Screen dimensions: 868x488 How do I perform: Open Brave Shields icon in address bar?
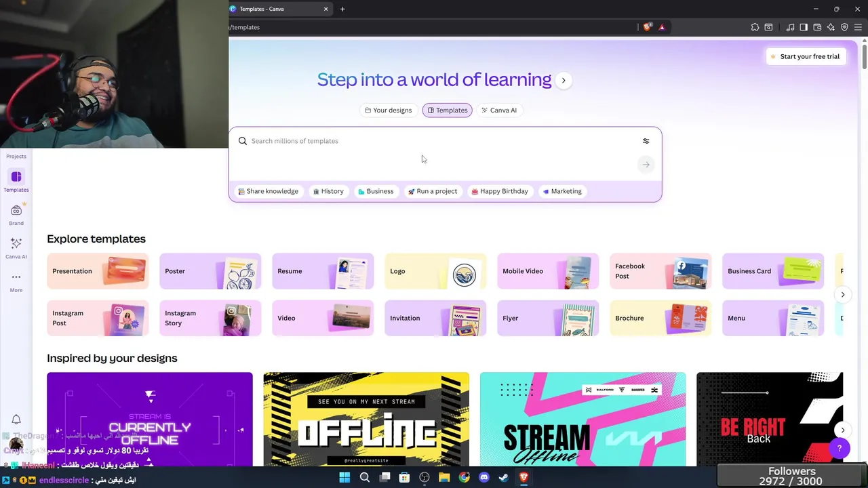click(x=647, y=27)
